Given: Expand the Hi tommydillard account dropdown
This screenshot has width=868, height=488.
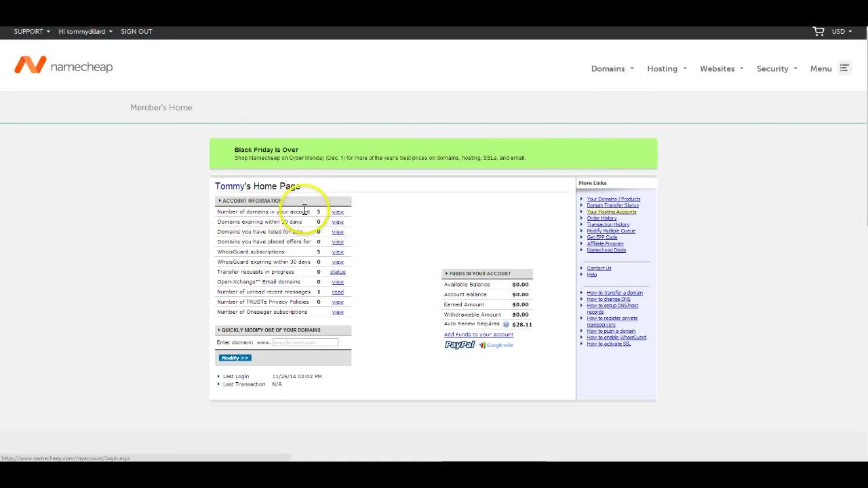Looking at the screenshot, I should [x=85, y=31].
